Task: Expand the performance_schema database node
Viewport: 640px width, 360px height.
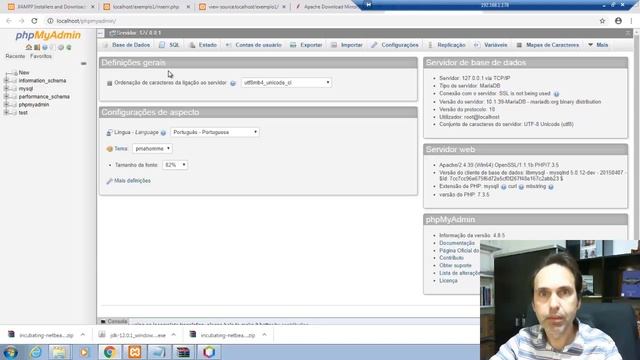Action: [x=6, y=97]
